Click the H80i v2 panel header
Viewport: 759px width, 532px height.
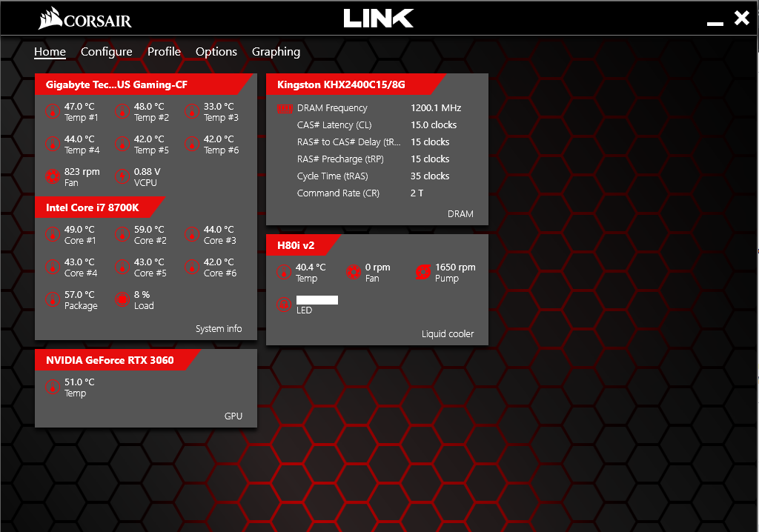303,245
